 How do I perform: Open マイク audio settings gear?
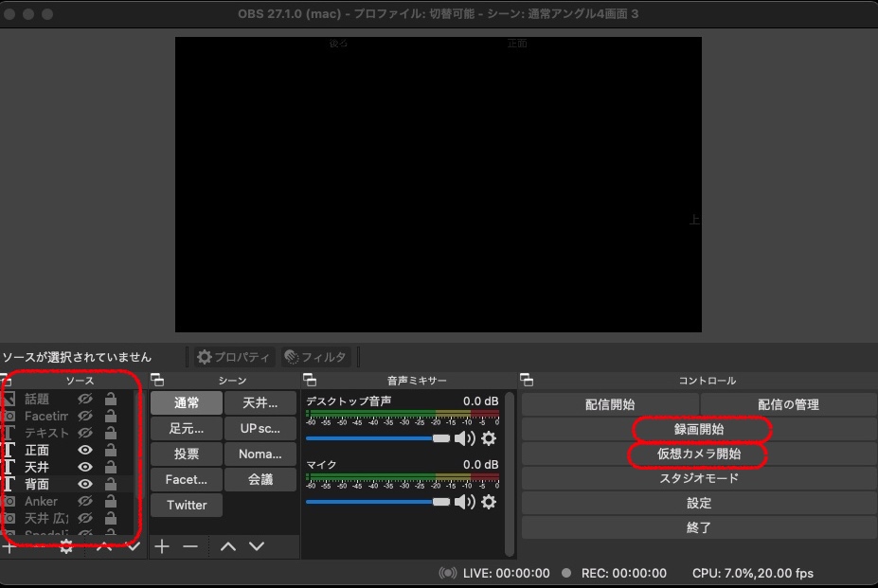coord(489,502)
